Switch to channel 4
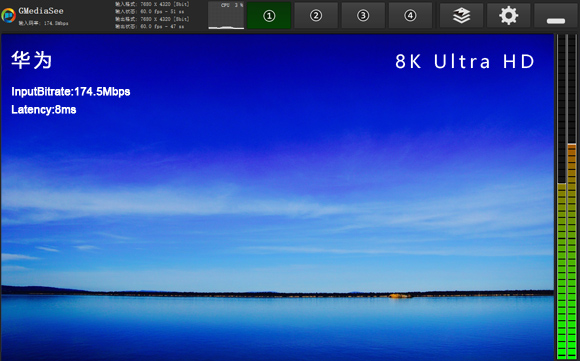This screenshot has height=361, width=580. [410, 16]
